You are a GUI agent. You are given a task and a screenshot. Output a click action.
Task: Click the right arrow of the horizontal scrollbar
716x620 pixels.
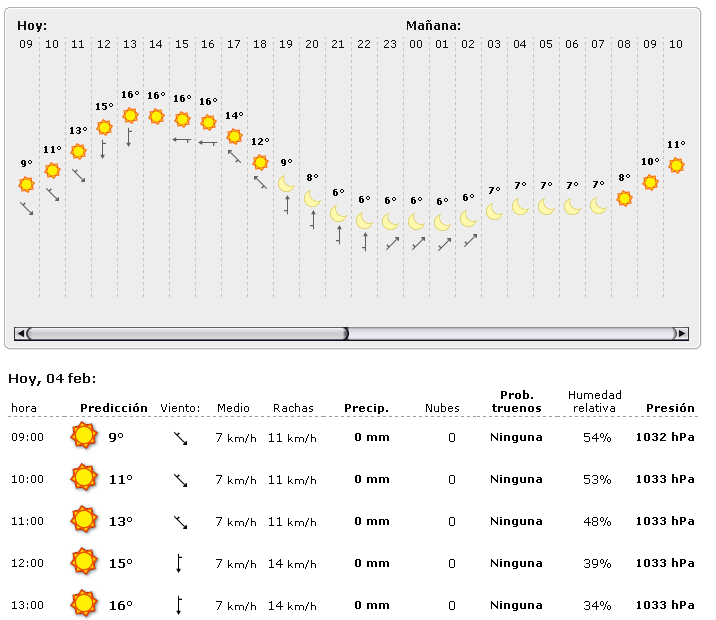pyautogui.click(x=682, y=333)
